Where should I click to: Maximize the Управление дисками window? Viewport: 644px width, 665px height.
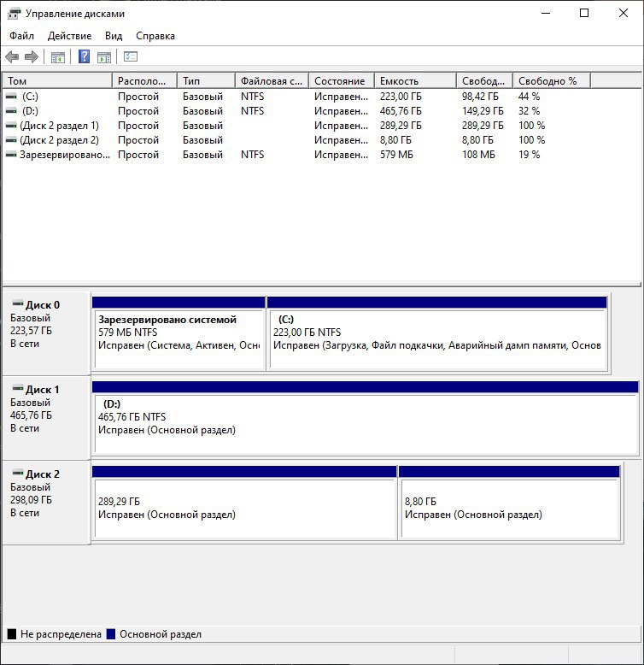click(x=584, y=13)
